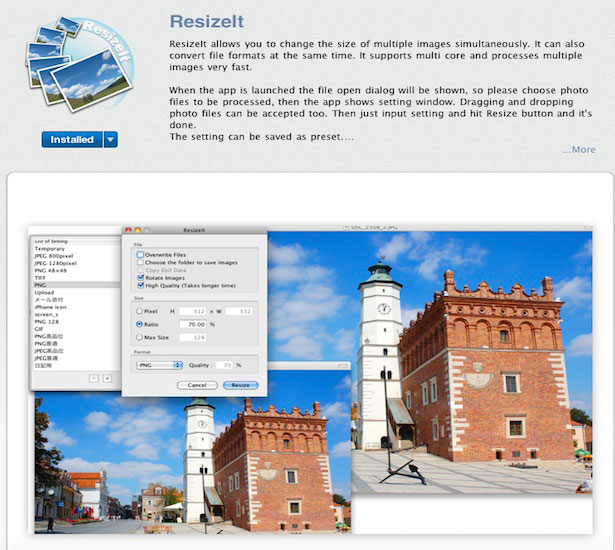Click the ResizeIt app icon

80,63
